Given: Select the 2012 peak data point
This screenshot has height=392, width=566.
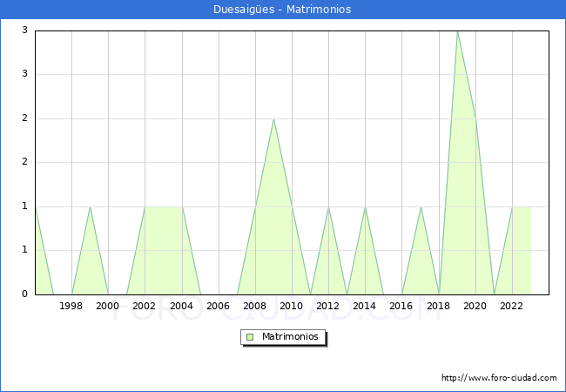Looking at the screenshot, I should coord(328,207).
